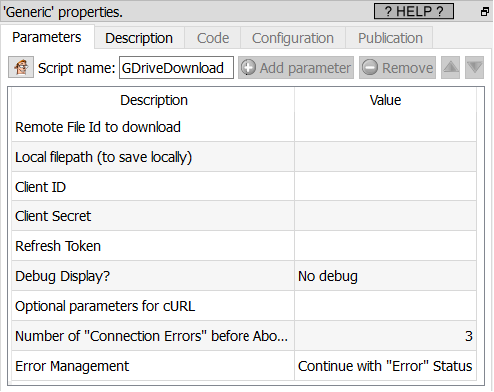The image size is (494, 392).
Task: Open the Error Management value dropdown
Action: coord(385,366)
